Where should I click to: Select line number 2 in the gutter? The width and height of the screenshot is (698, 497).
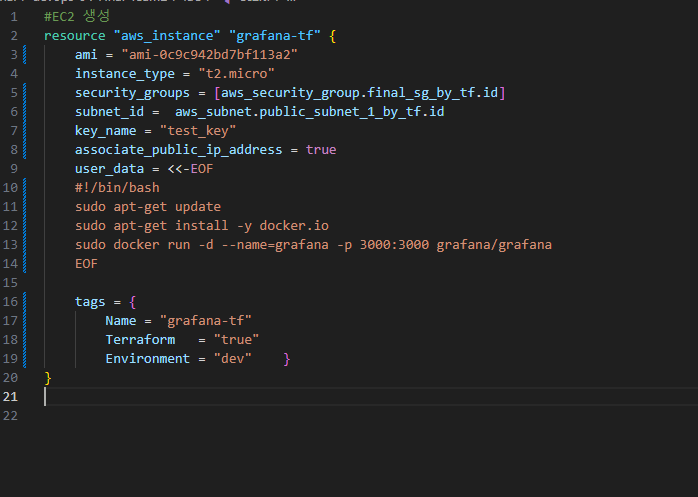pyautogui.click(x=14, y=36)
